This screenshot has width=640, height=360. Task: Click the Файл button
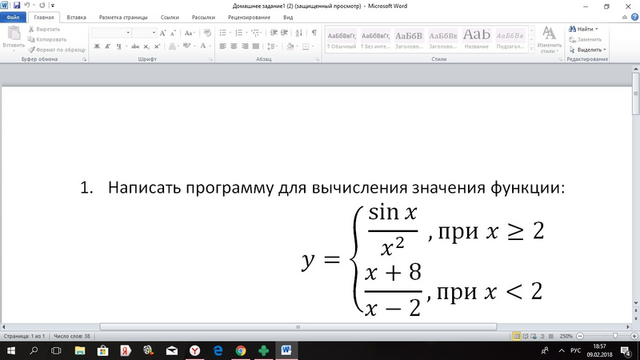tap(13, 17)
